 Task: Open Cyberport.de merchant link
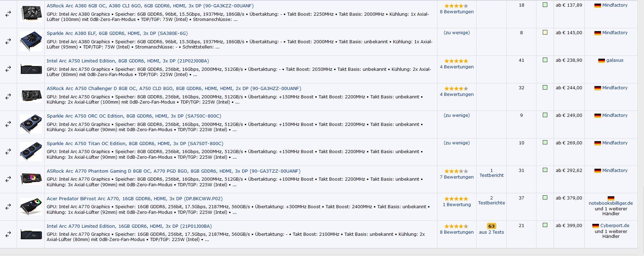[x=615, y=226]
